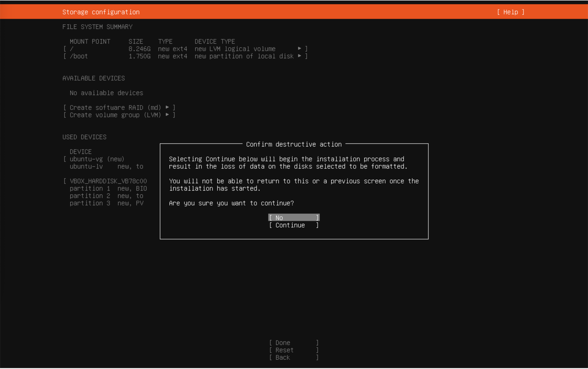This screenshot has width=588, height=369.
Task: Select partition 1 row
Action: pos(108,188)
